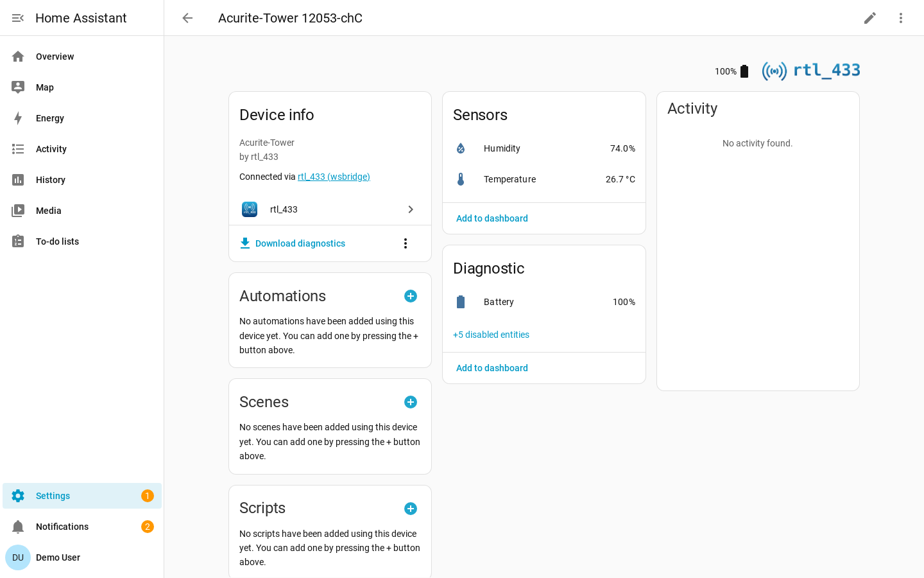924x578 pixels.
Task: Open Device info three-dot menu
Action: [406, 243]
